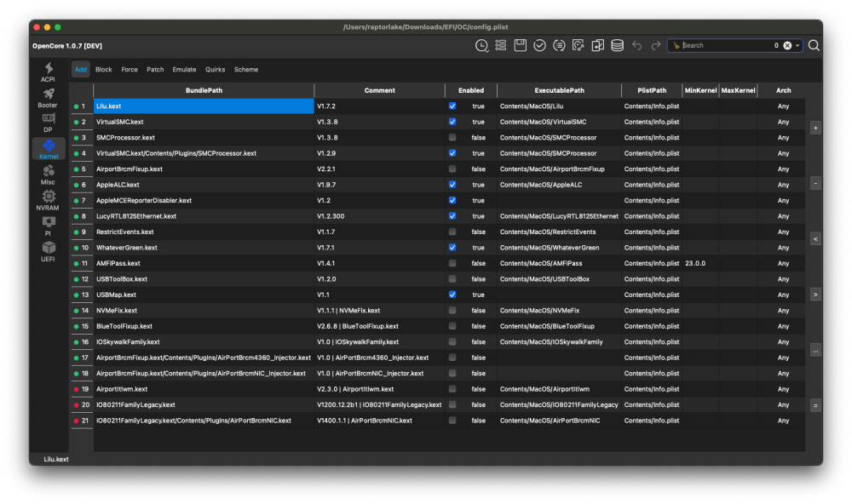The image size is (852, 504).
Task: Open the recent files clock icon
Action: pyautogui.click(x=481, y=46)
